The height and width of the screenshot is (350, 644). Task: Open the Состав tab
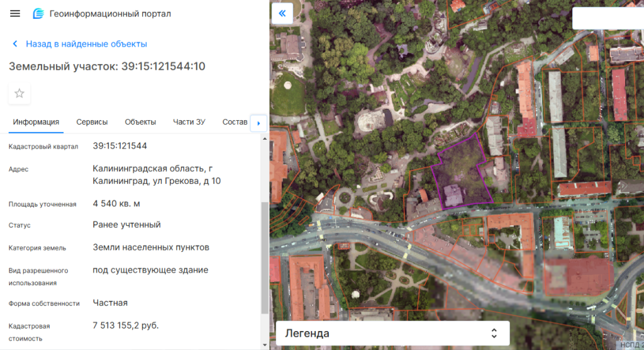235,122
